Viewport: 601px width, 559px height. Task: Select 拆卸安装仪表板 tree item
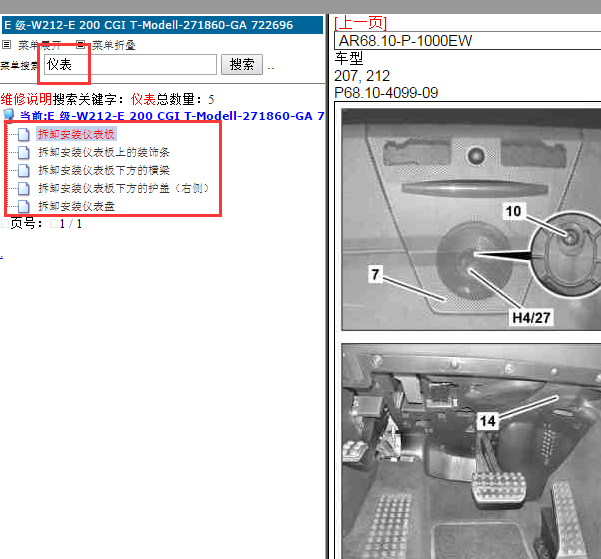coord(76,134)
